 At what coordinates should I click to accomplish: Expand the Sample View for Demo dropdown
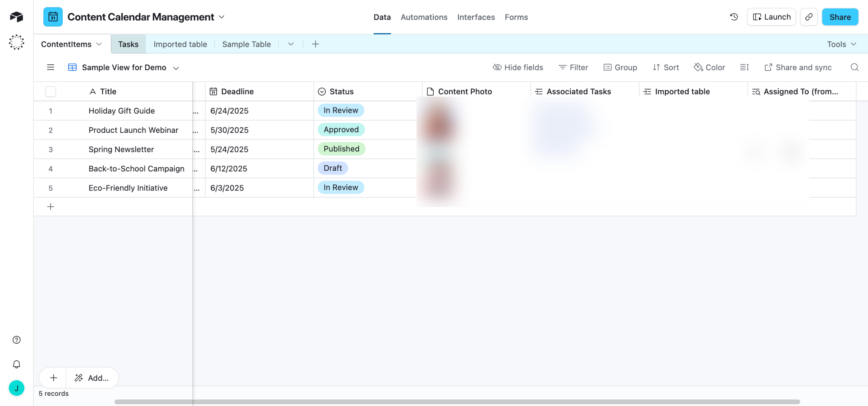(176, 68)
